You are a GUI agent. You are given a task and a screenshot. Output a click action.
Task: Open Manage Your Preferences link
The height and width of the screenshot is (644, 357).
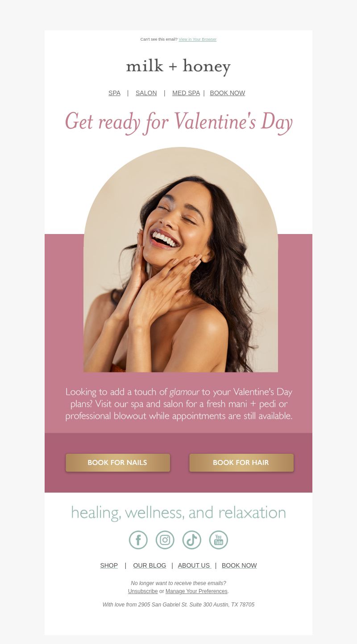pos(196,591)
